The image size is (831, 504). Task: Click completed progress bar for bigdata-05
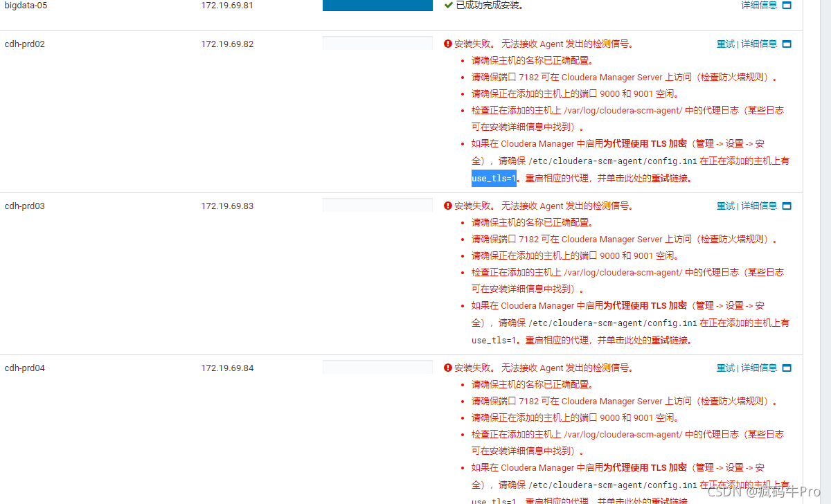click(377, 5)
